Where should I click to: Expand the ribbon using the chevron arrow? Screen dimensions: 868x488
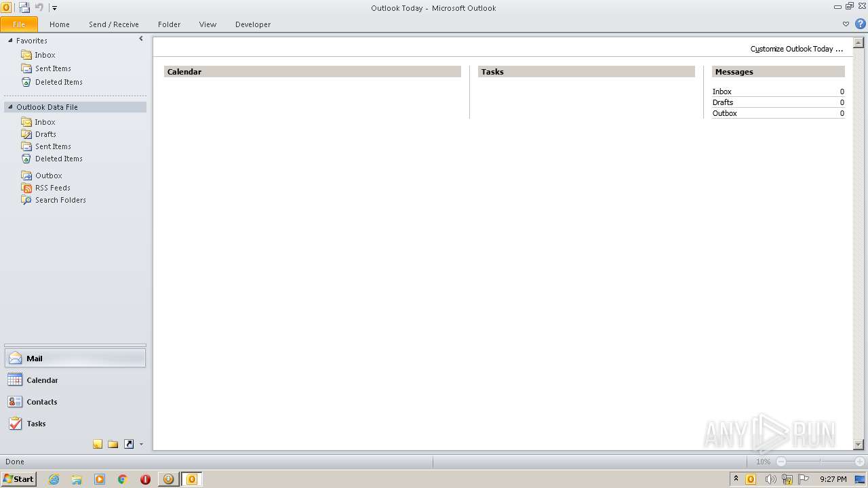846,24
